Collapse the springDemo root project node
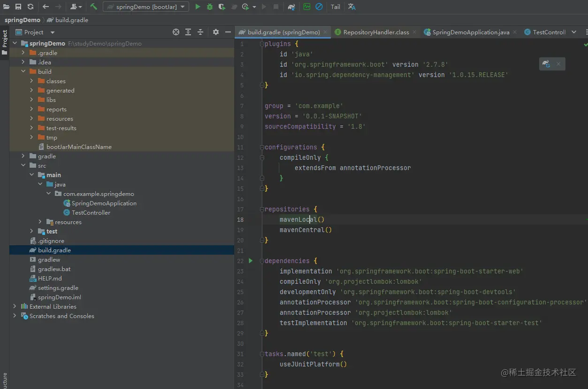588x389 pixels. click(x=15, y=43)
